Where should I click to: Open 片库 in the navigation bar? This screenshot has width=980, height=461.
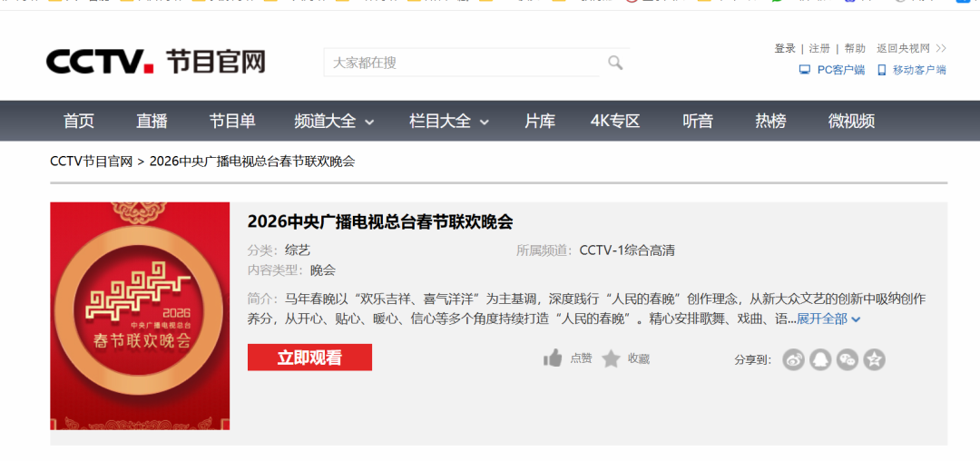(x=540, y=122)
